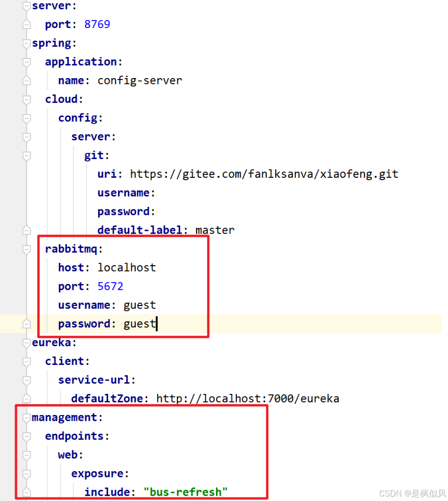Click the fold icon beside application
The height and width of the screenshot is (501, 448).
click(x=27, y=62)
